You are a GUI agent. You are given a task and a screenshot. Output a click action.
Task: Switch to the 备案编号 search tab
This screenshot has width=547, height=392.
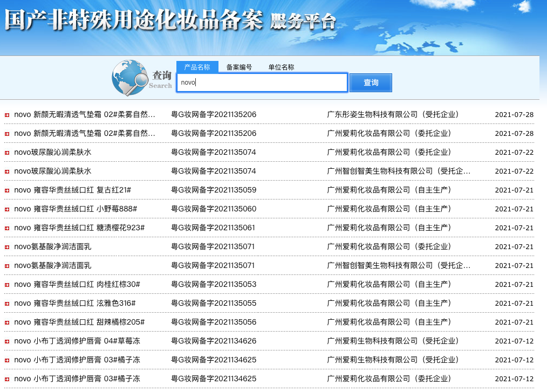(239, 67)
